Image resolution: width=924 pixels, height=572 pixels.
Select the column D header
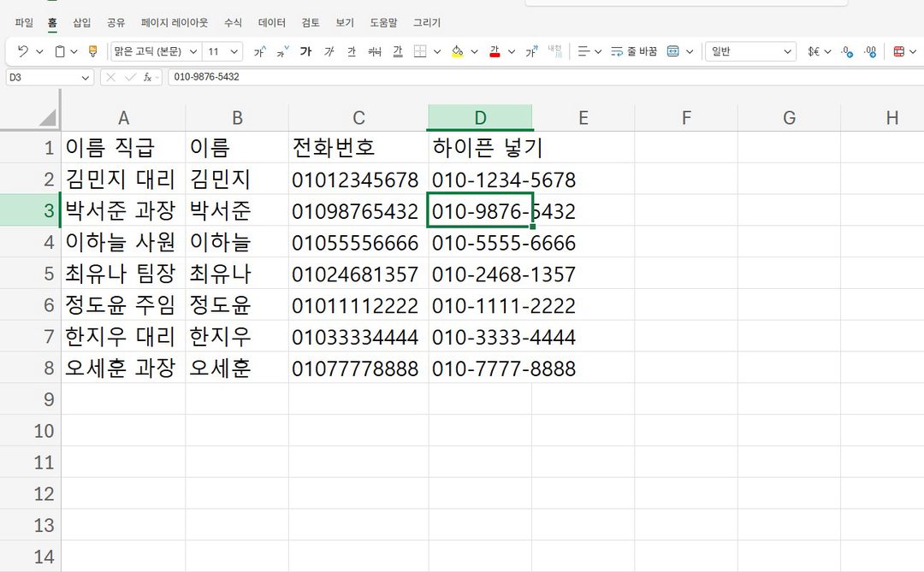pos(480,118)
